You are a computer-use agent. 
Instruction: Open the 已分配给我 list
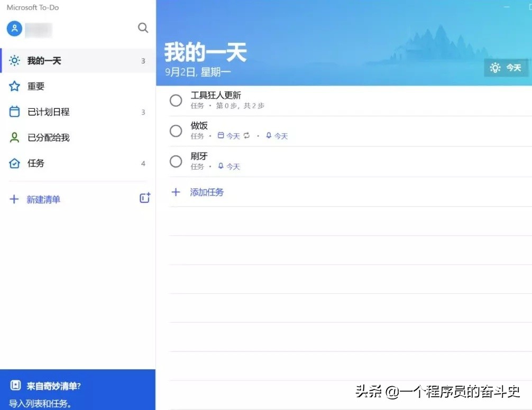(x=78, y=137)
